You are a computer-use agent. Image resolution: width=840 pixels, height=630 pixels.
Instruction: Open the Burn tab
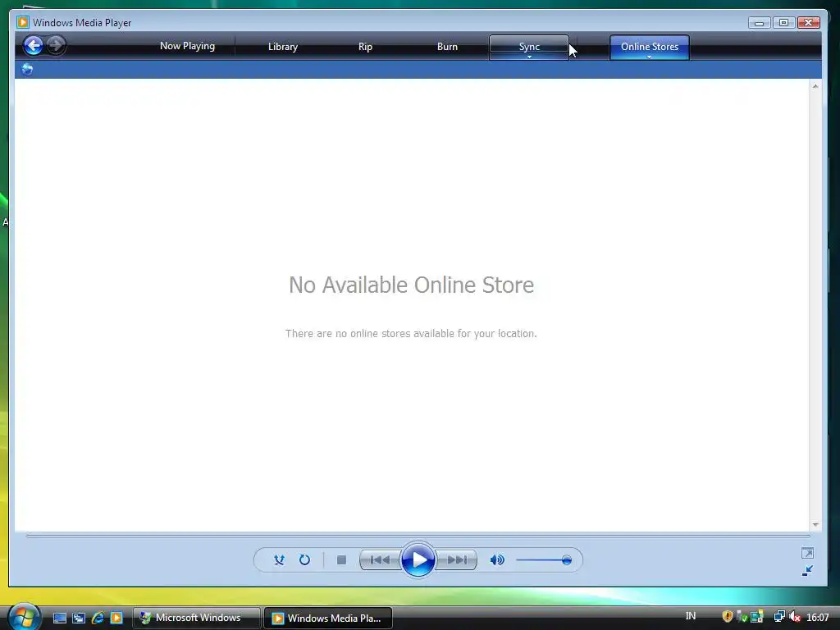[x=447, y=47]
